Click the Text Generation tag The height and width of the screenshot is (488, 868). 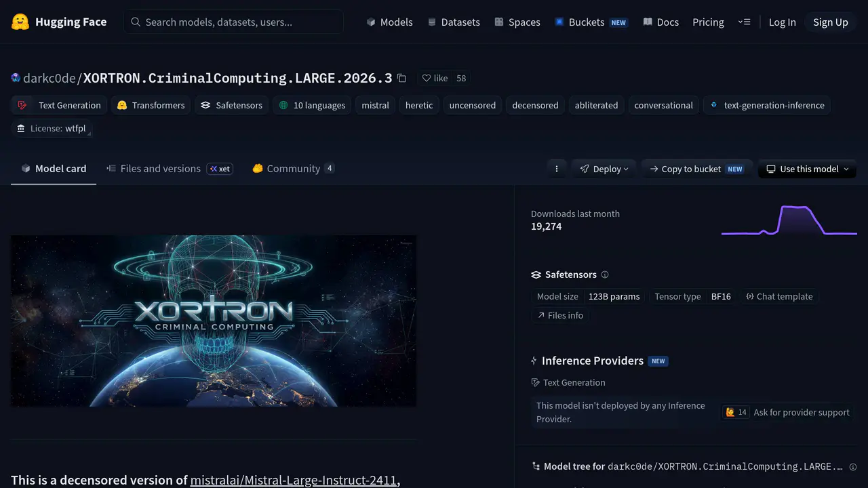coord(60,105)
